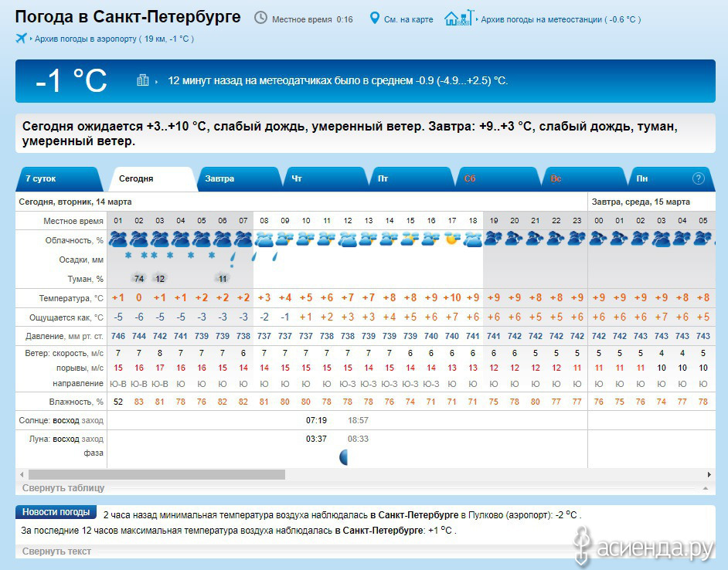
Task: Click the moon phase icon
Action: click(x=344, y=458)
